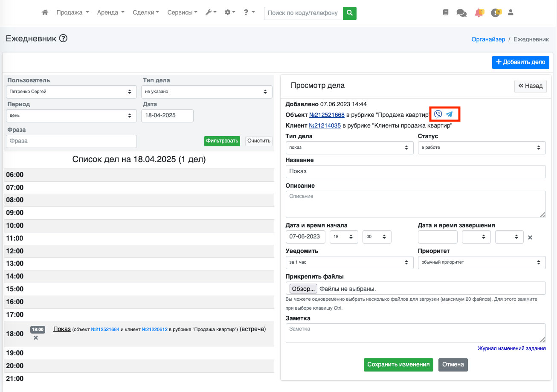Click the Сохранить изменения button
The width and height of the screenshot is (557, 392).
tap(398, 365)
